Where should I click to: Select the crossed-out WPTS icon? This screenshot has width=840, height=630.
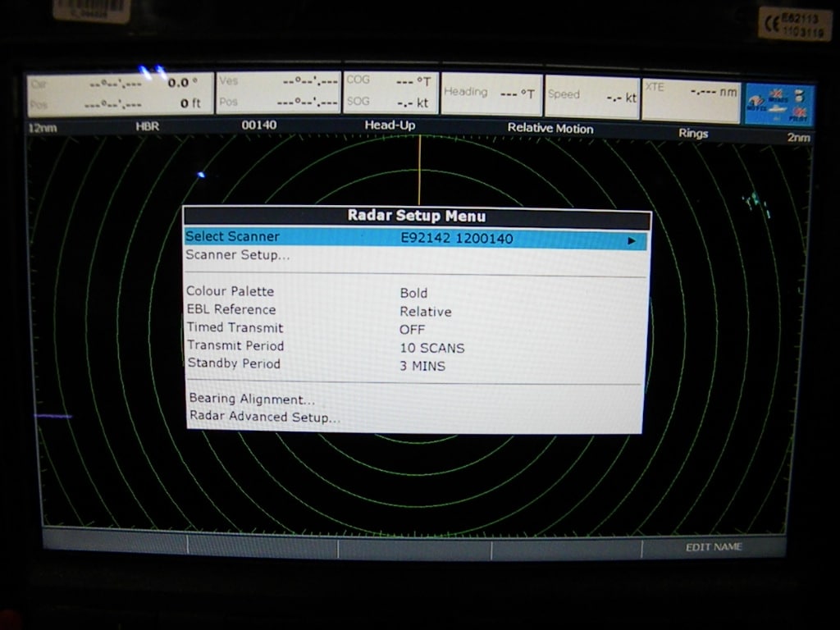(x=774, y=92)
